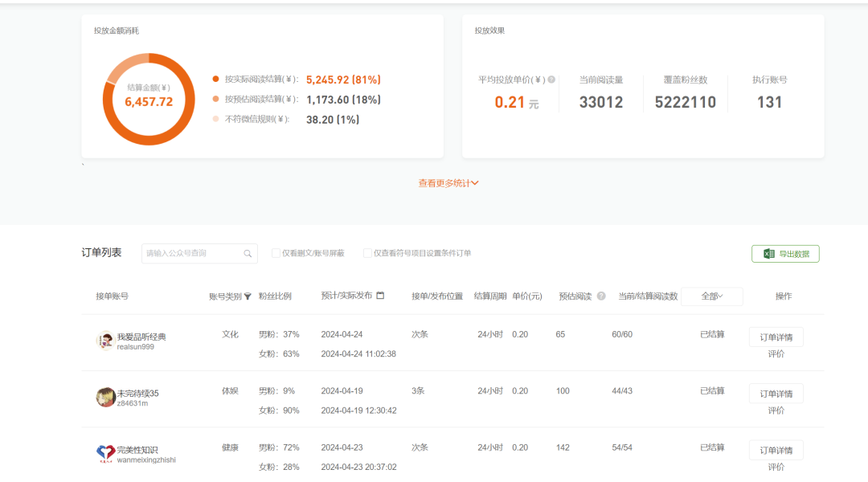Screen dimensions: 868x482
Task: Click the avatar of 我爱品听经典
Action: tap(105, 341)
